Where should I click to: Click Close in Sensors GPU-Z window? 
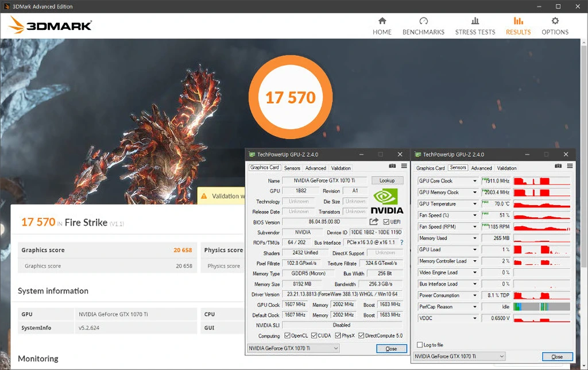557,356
